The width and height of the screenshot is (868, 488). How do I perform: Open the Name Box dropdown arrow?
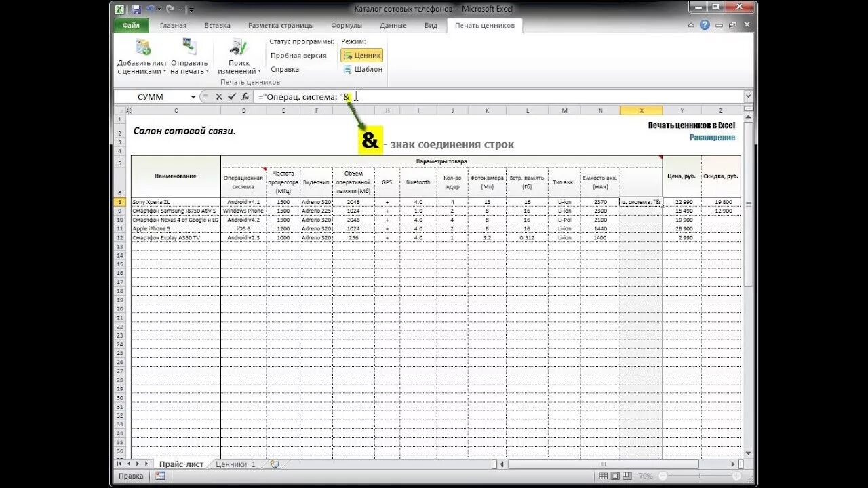[x=193, y=97]
